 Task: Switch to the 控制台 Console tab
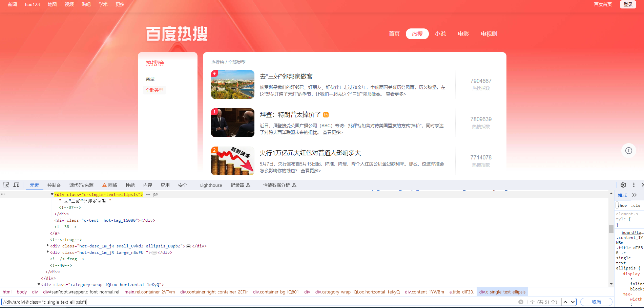click(54, 185)
